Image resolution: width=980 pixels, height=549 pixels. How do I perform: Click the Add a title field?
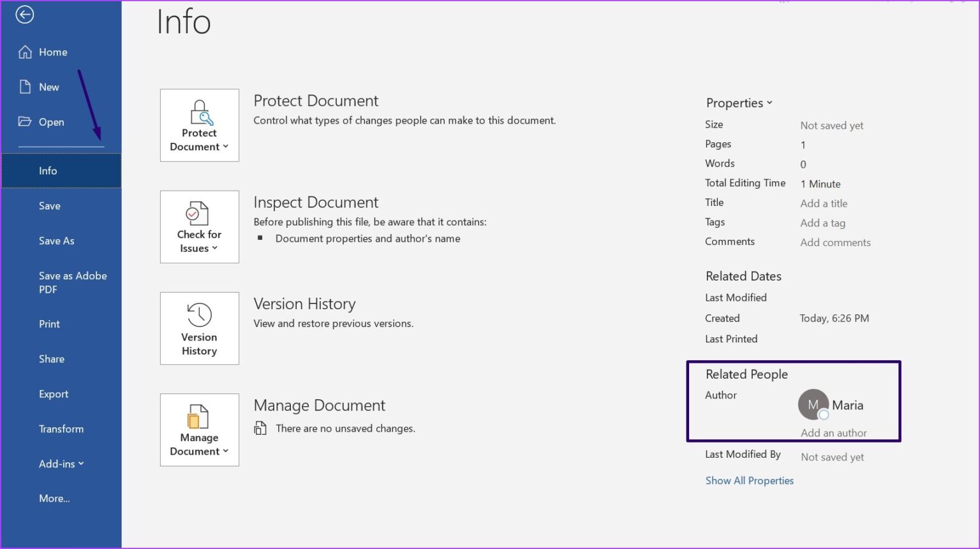(824, 203)
